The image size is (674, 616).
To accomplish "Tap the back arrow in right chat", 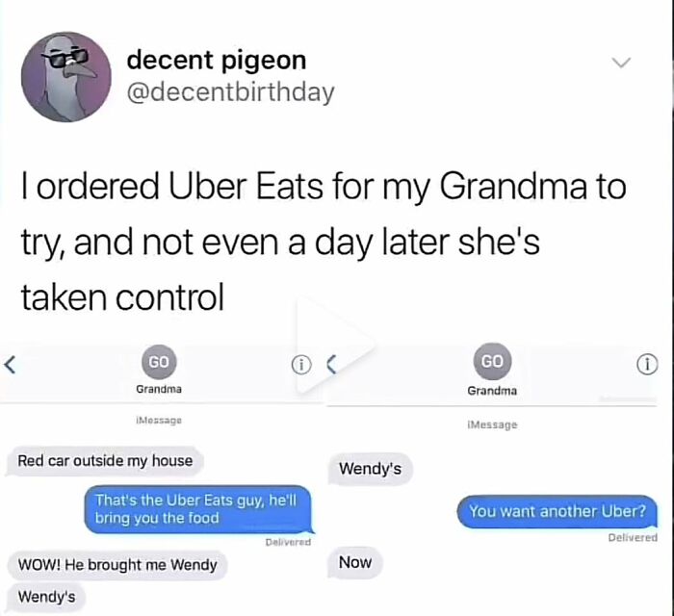I will [331, 365].
